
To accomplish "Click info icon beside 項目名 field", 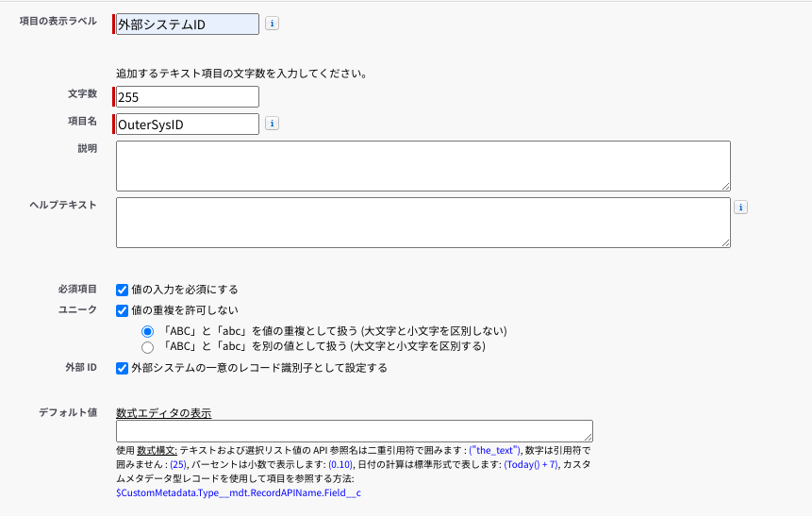I will click(x=272, y=124).
